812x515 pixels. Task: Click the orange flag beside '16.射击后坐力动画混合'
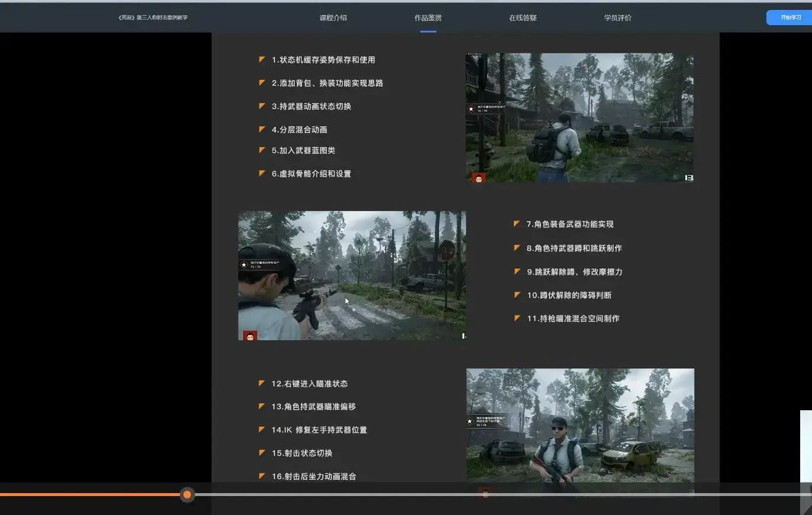coord(262,475)
